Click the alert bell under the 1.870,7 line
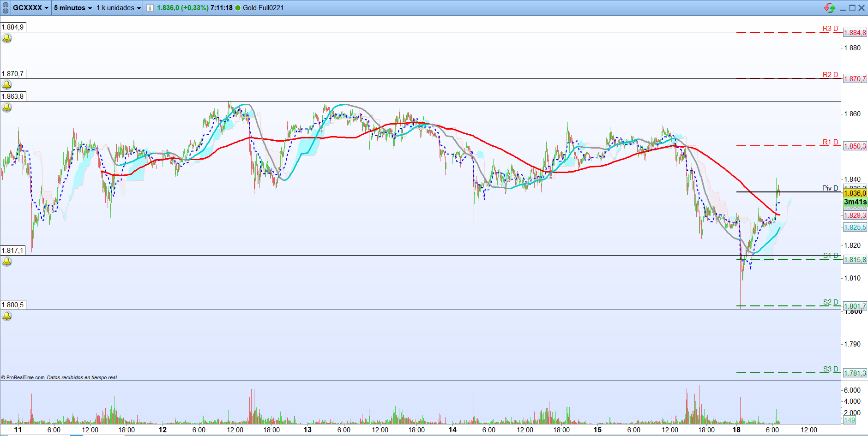868x436 pixels. pyautogui.click(x=7, y=85)
